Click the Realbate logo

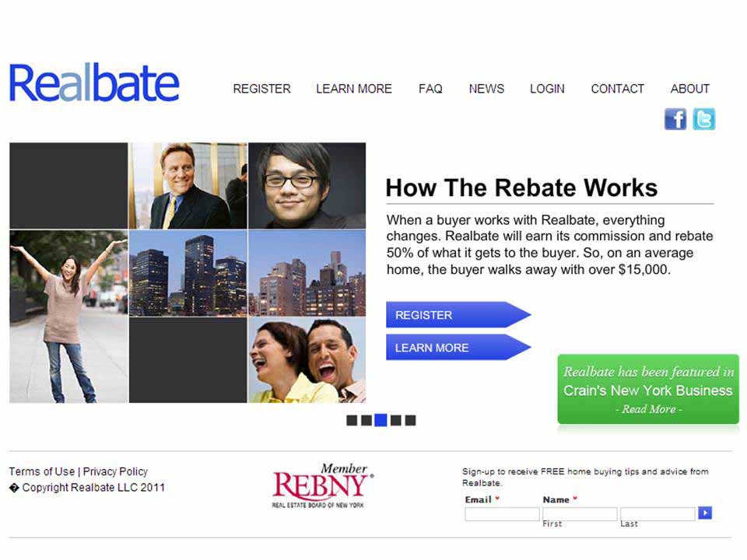point(94,83)
